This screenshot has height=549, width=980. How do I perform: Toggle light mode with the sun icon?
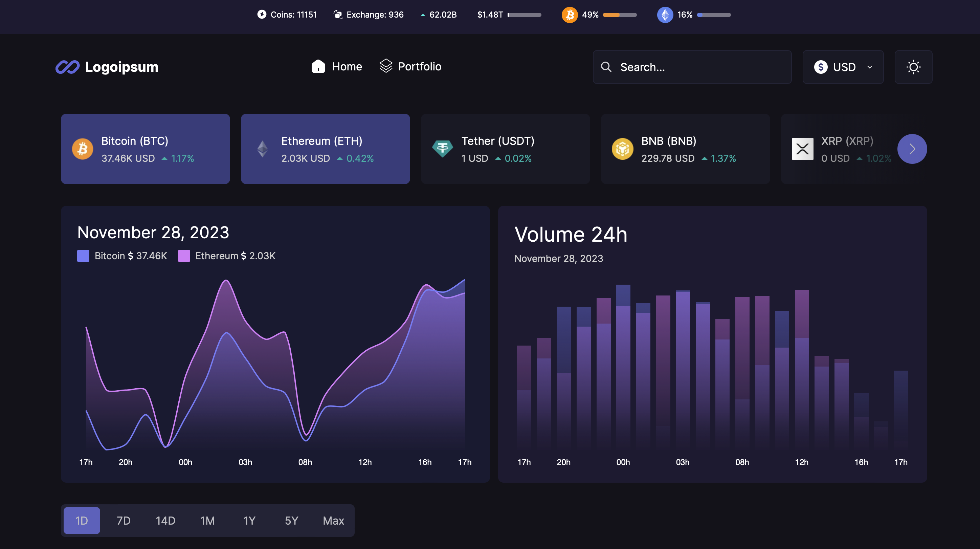pos(913,67)
